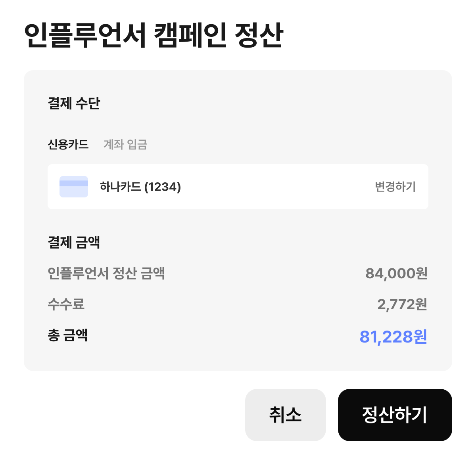Confirm with the 정산하기 button
The width and height of the screenshot is (476, 465).
coord(395,415)
